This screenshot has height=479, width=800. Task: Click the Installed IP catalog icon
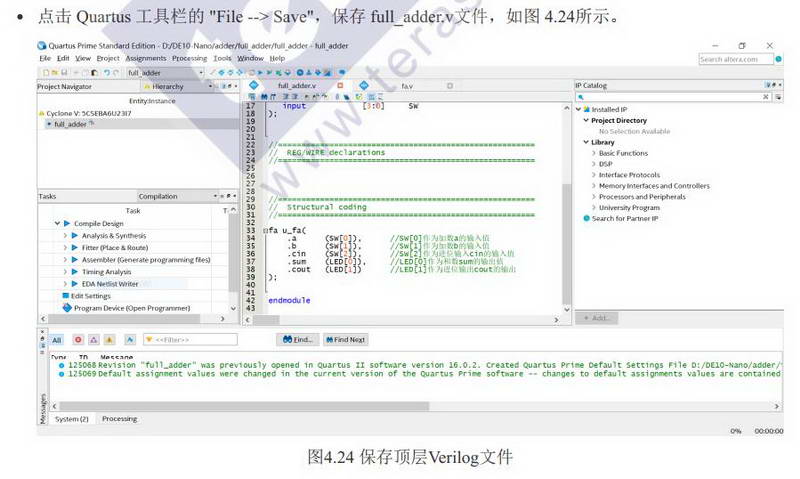tap(587, 109)
